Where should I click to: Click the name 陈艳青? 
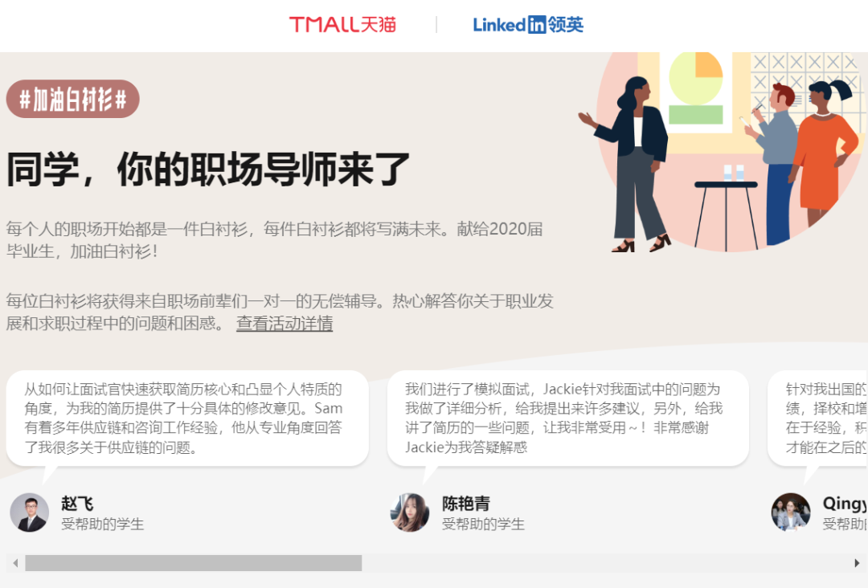[466, 504]
